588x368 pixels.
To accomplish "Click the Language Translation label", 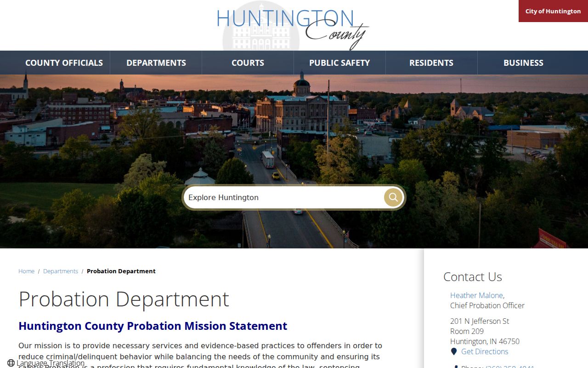I will (51, 363).
